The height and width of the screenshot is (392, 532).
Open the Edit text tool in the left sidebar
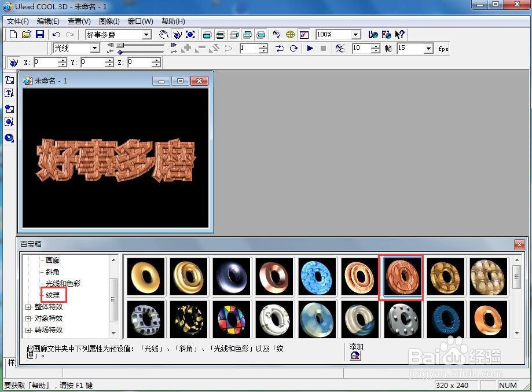9,93
